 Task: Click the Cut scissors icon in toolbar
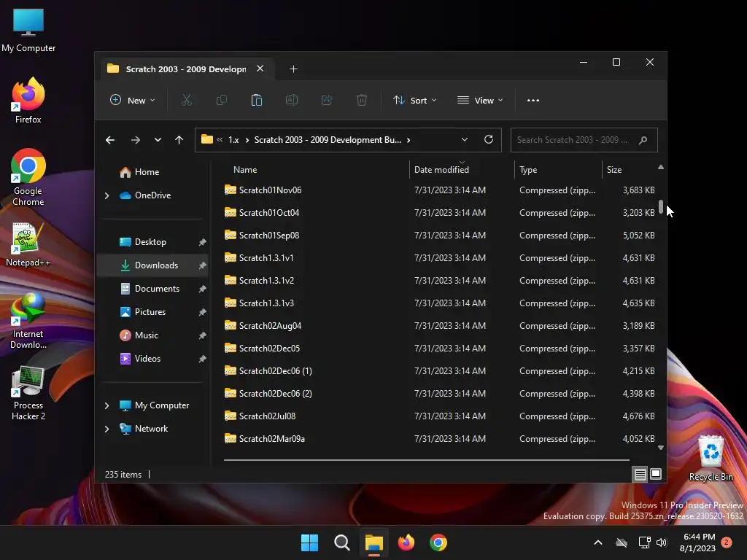click(186, 100)
